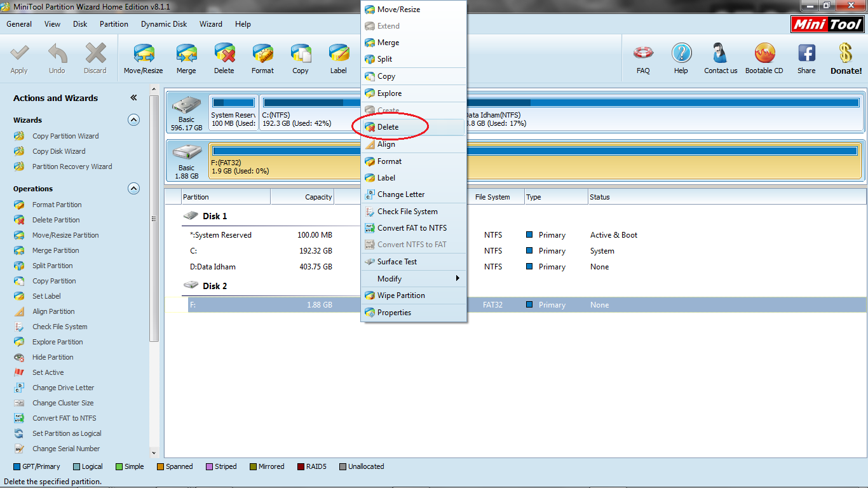Click the Donate dollar icon
The height and width of the screenshot is (488, 868).
pyautogui.click(x=846, y=53)
